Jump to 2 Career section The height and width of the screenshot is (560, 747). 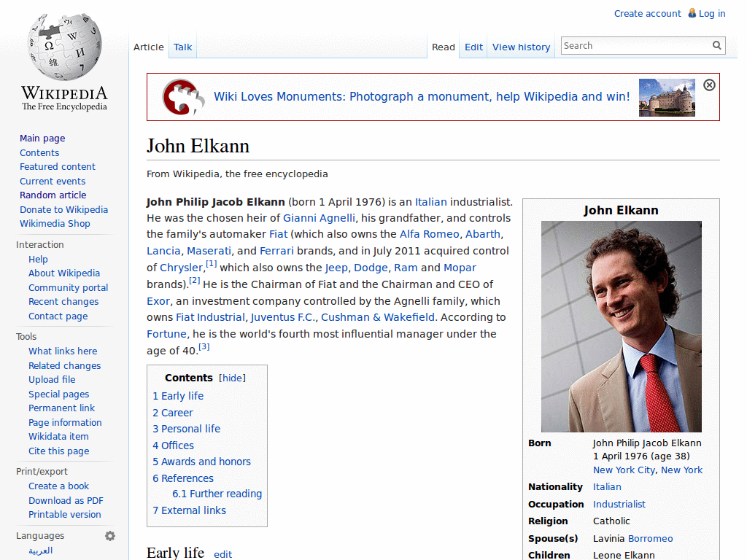[173, 413]
